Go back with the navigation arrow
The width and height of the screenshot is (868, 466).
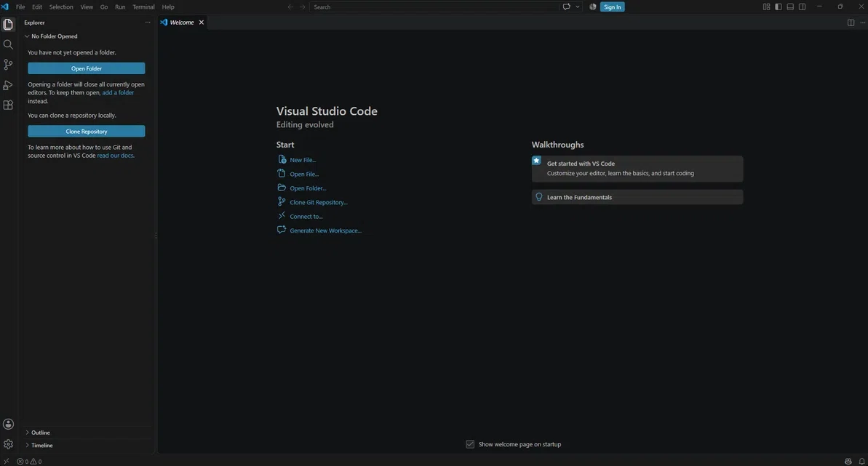click(x=290, y=7)
